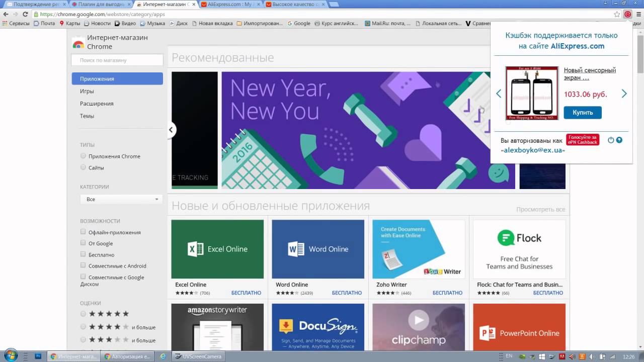Bookmark this page with the star icon

[x=617, y=14]
